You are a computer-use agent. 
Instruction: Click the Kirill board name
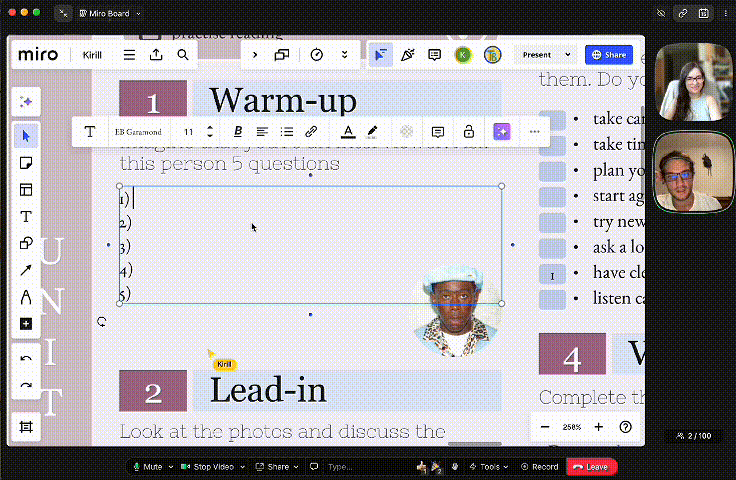coord(92,55)
